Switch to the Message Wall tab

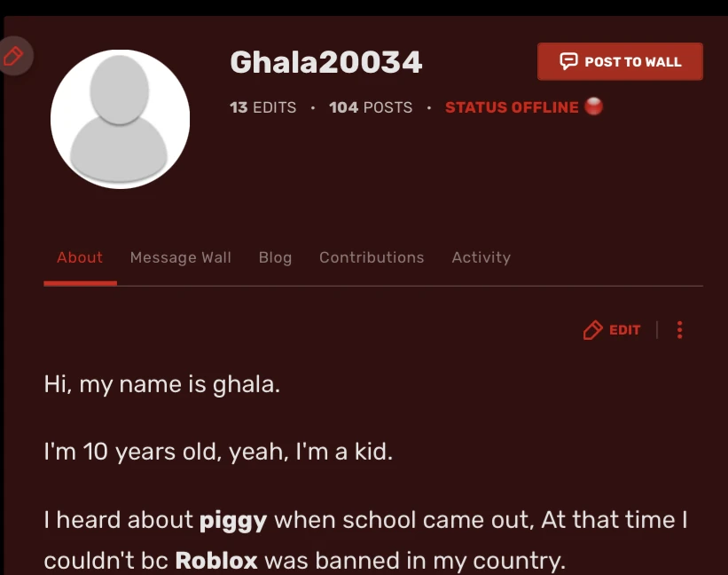point(180,257)
